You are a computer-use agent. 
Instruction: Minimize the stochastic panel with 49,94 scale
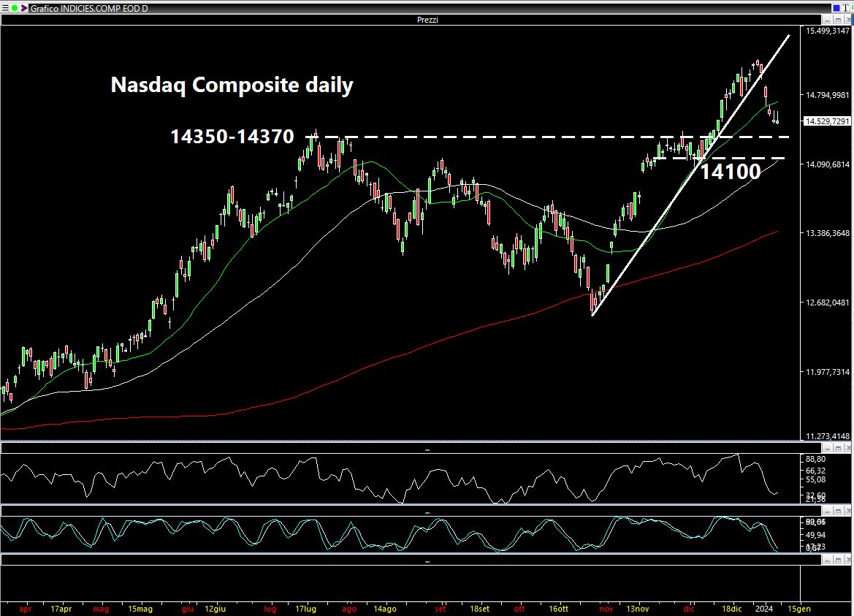pos(827,511)
